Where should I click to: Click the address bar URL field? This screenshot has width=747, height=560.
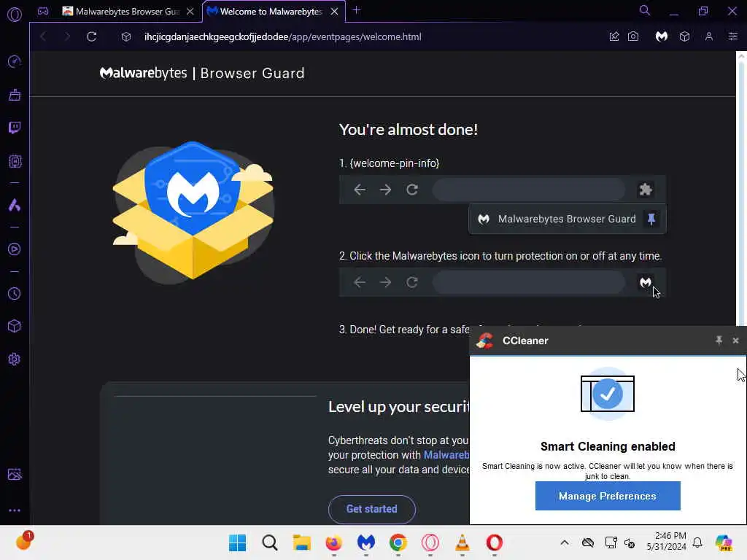coord(282,36)
